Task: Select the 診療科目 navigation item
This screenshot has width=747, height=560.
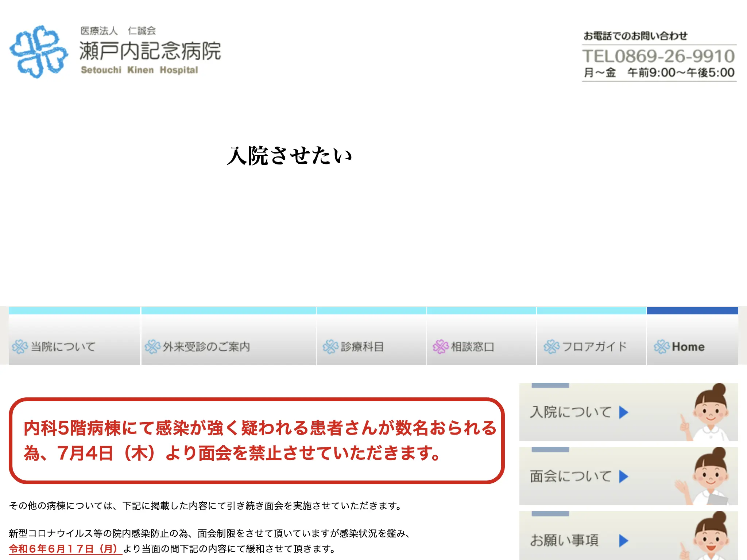Action: pos(371,336)
